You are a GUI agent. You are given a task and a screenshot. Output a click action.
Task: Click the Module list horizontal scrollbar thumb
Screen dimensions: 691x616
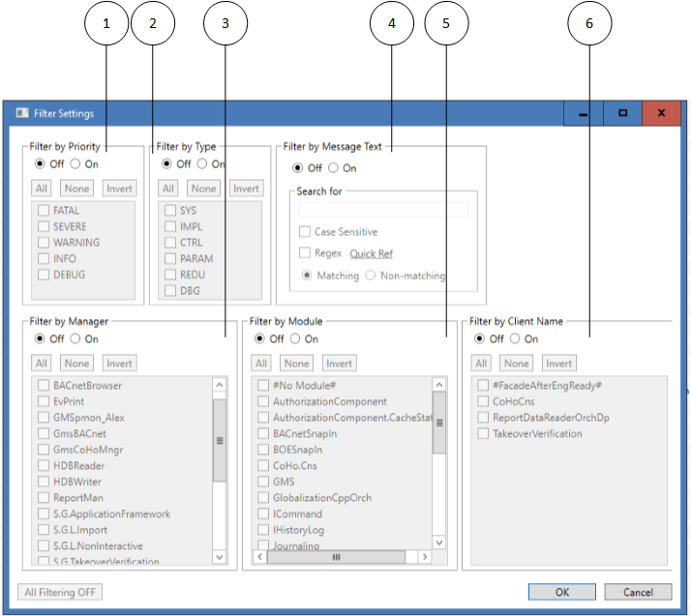[337, 557]
